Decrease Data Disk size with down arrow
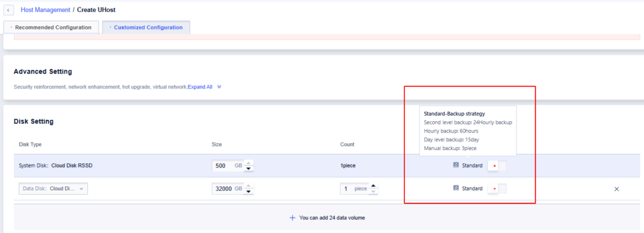The width and height of the screenshot is (644, 233). tap(249, 191)
